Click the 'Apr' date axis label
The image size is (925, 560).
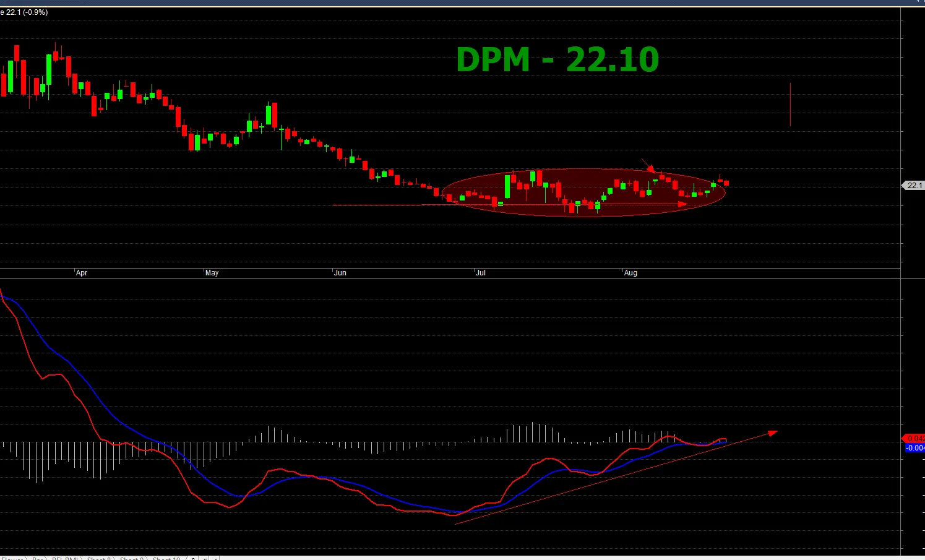[82, 273]
